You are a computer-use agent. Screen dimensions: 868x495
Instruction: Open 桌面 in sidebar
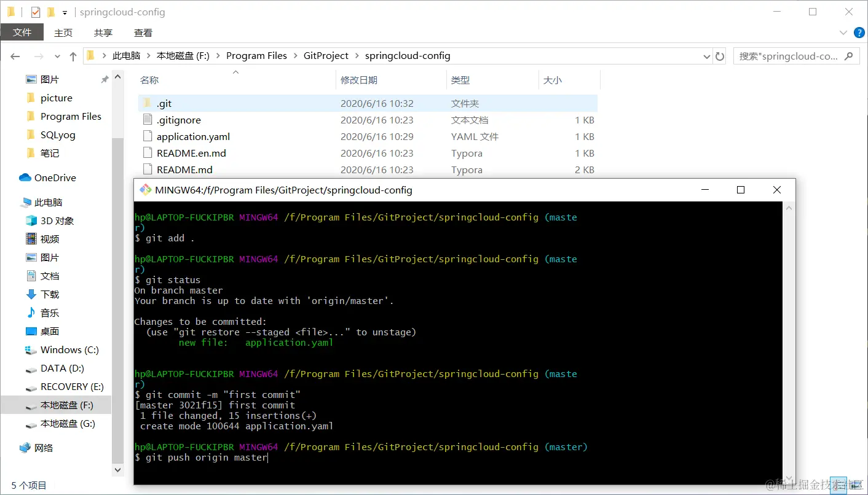coord(50,331)
